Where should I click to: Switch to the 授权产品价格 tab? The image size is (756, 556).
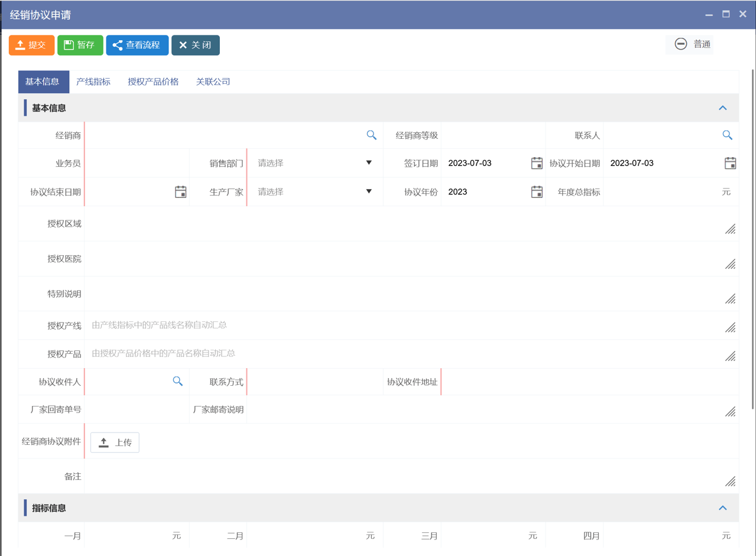click(x=153, y=82)
